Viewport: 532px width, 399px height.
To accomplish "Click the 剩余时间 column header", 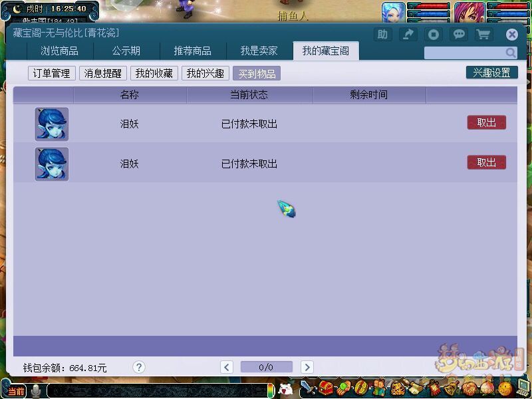I will click(369, 94).
